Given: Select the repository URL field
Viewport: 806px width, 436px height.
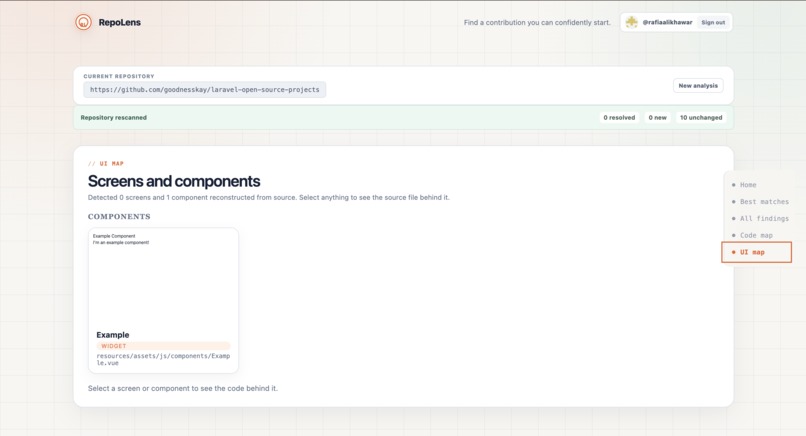Looking at the screenshot, I should click(x=205, y=89).
